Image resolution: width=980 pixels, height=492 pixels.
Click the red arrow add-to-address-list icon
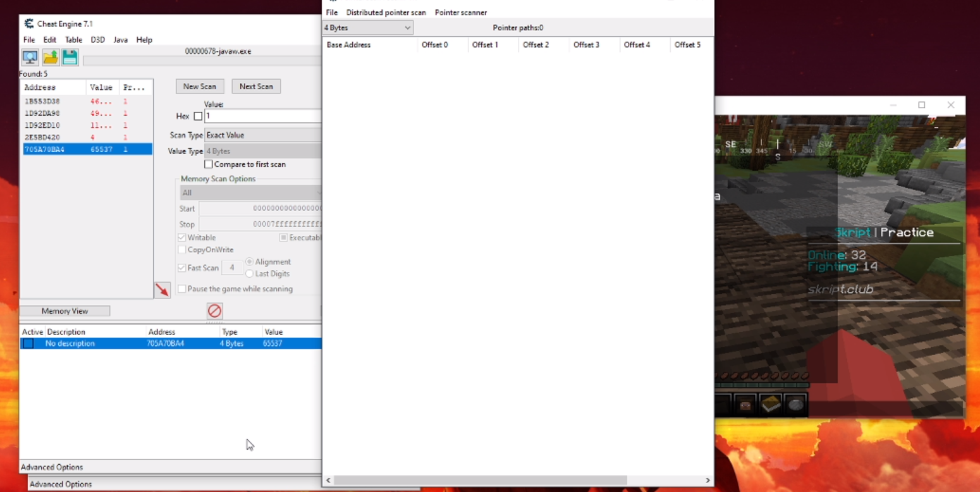[162, 290]
